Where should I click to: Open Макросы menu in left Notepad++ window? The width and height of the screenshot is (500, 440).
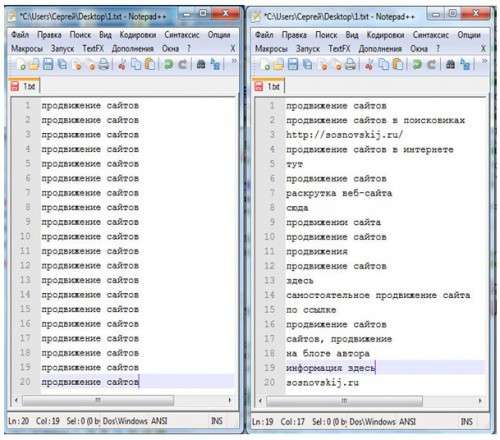pos(27,49)
